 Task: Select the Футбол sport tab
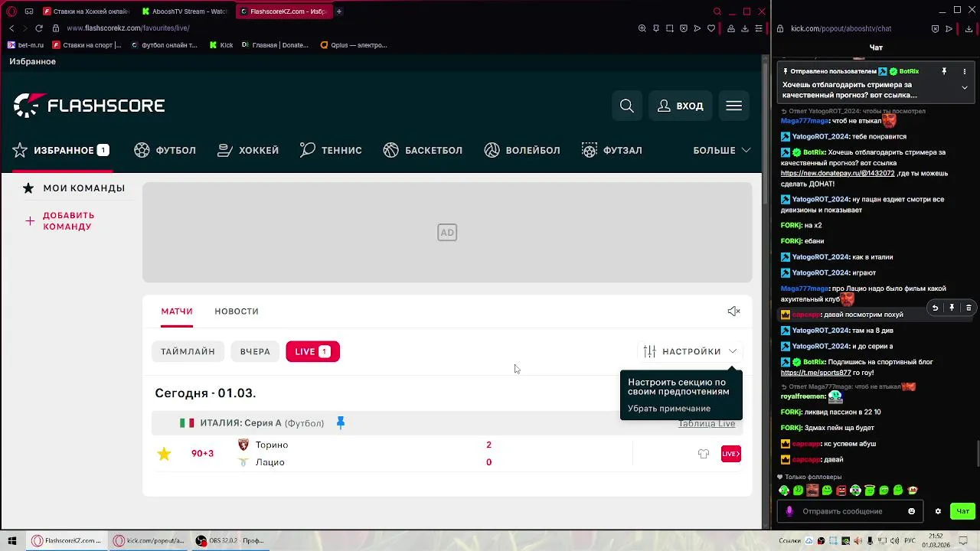point(165,150)
